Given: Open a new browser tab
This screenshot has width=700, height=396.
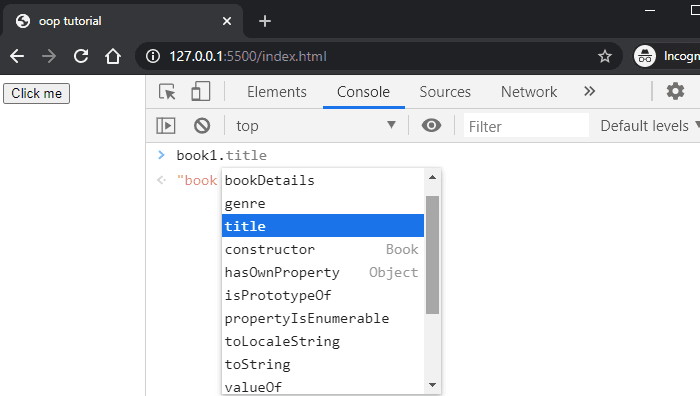Looking at the screenshot, I should point(265,21).
